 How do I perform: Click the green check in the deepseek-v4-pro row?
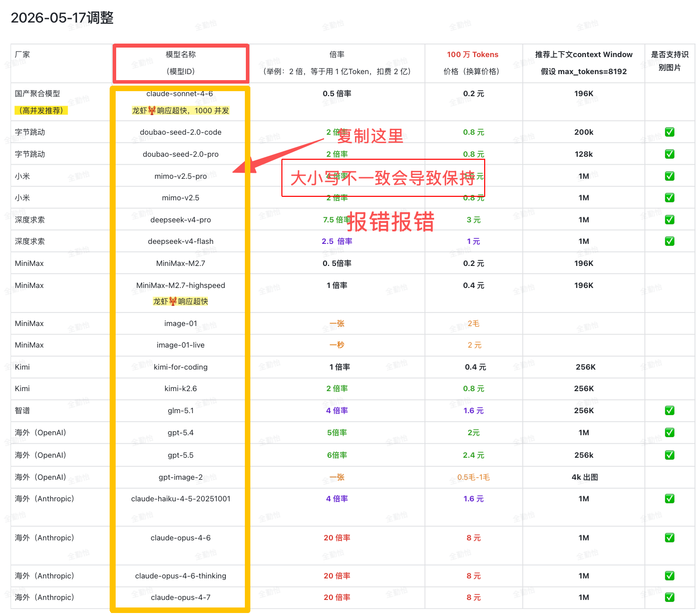pos(669,220)
